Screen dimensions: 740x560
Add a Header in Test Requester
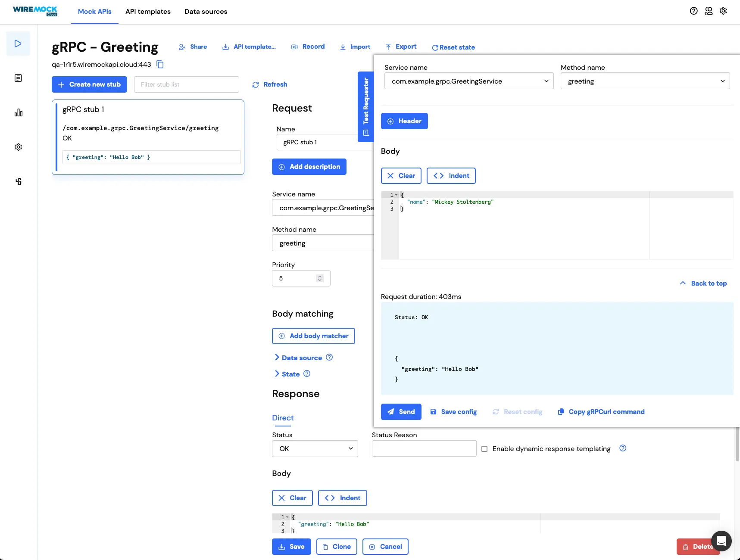(404, 121)
